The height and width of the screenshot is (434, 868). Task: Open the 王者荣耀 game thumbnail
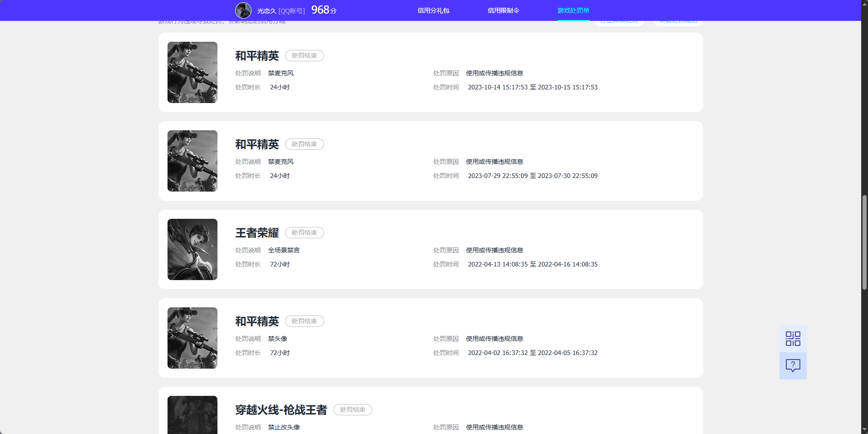click(192, 249)
